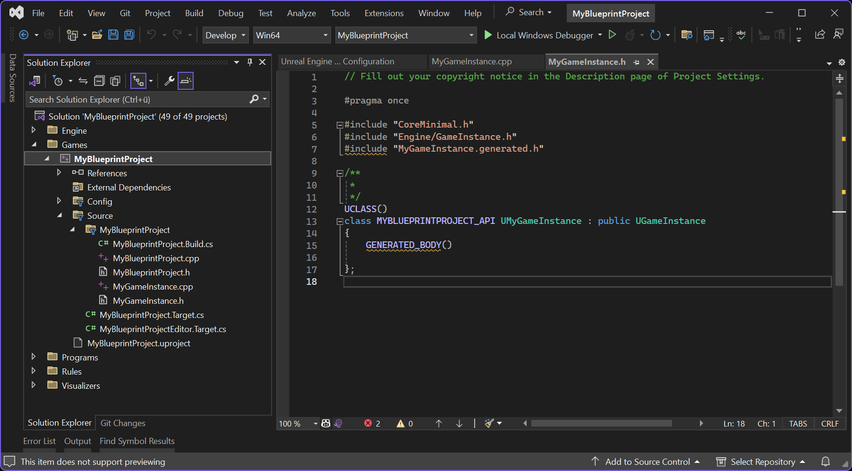Click the Pending Changes Filter clock icon
The image size is (852, 471).
click(58, 81)
